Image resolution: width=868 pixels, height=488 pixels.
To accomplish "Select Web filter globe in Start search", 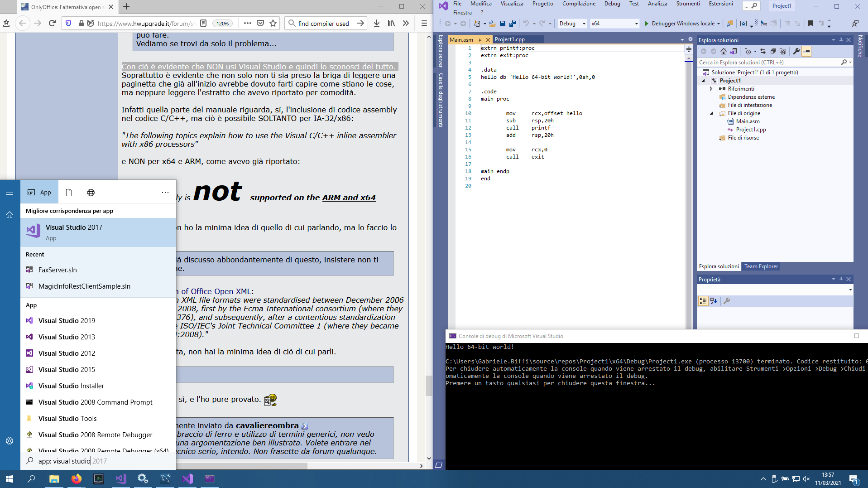I will coord(91,193).
